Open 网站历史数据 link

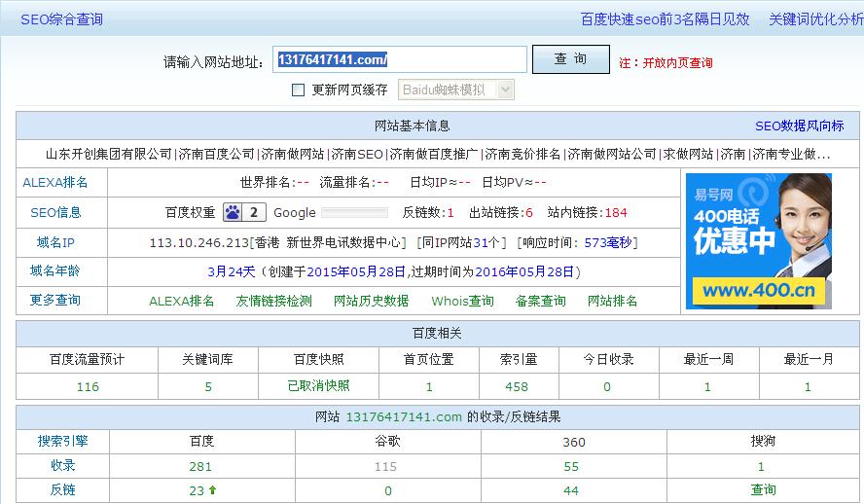tap(371, 302)
